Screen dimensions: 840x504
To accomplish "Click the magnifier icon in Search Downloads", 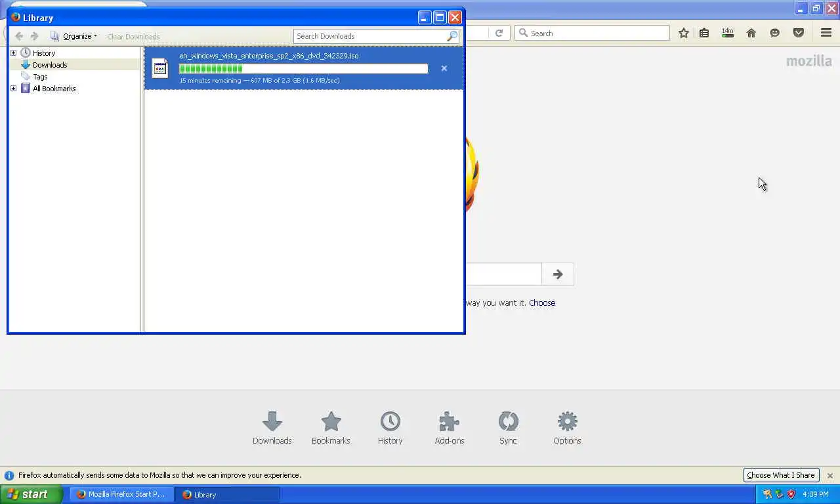I will pyautogui.click(x=452, y=36).
